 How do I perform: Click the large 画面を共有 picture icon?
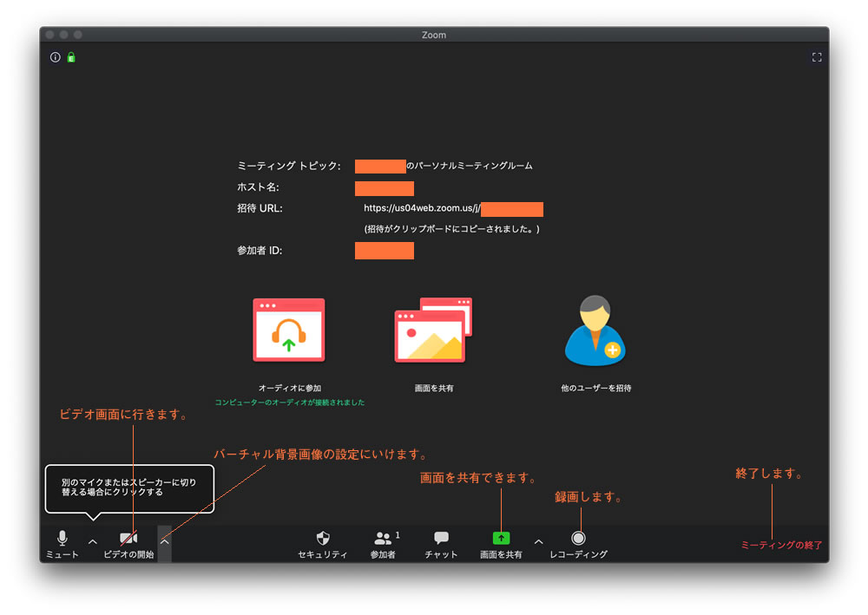coord(433,330)
